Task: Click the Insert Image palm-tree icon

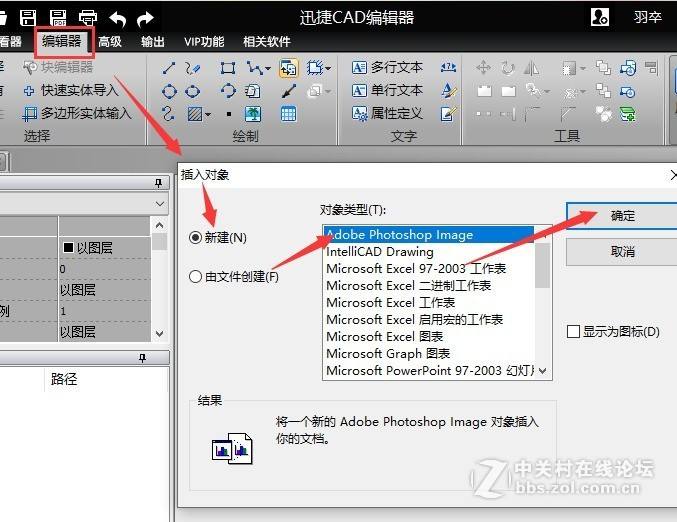Action: click(253, 114)
